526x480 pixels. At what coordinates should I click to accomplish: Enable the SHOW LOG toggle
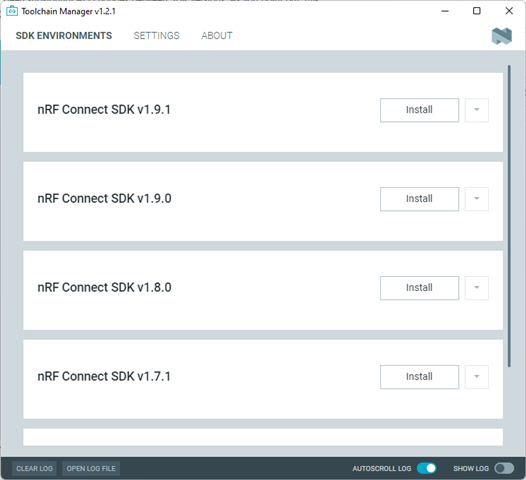[x=504, y=468]
